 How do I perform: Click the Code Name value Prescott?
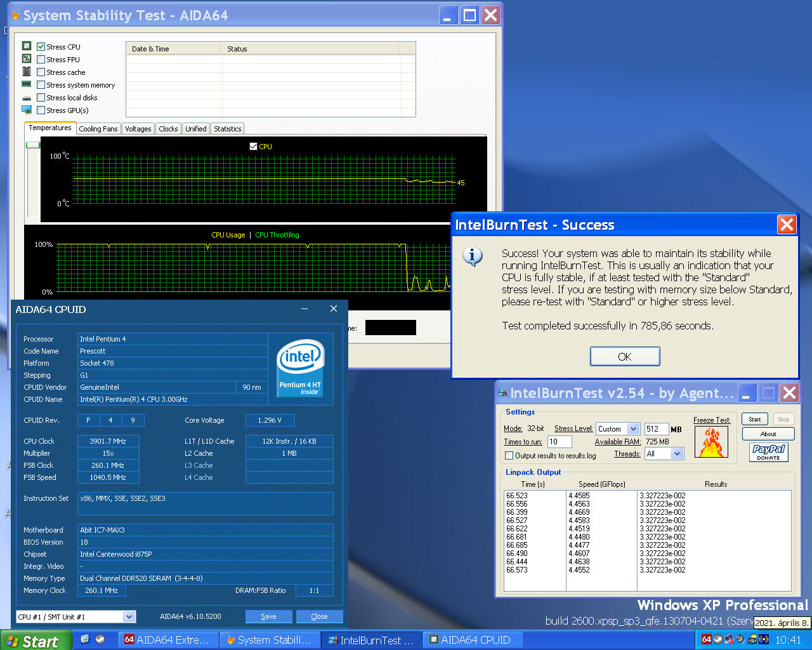coord(173,351)
